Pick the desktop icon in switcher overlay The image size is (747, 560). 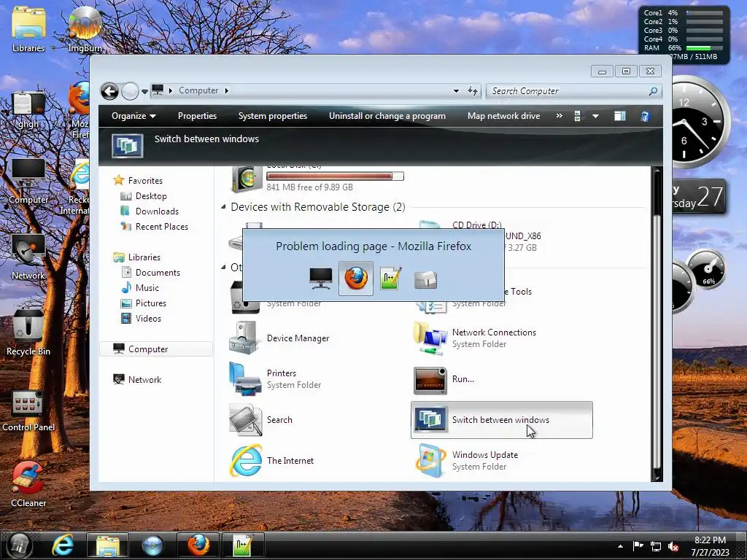tap(425, 279)
